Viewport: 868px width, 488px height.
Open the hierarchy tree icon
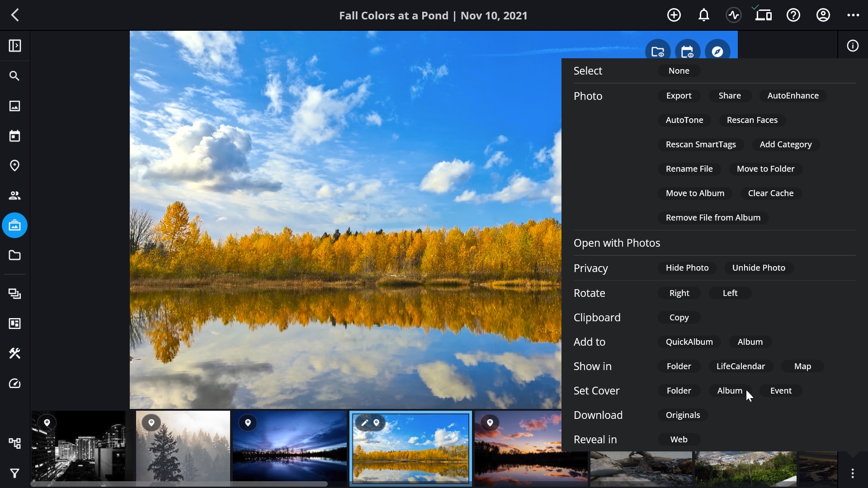point(15,443)
